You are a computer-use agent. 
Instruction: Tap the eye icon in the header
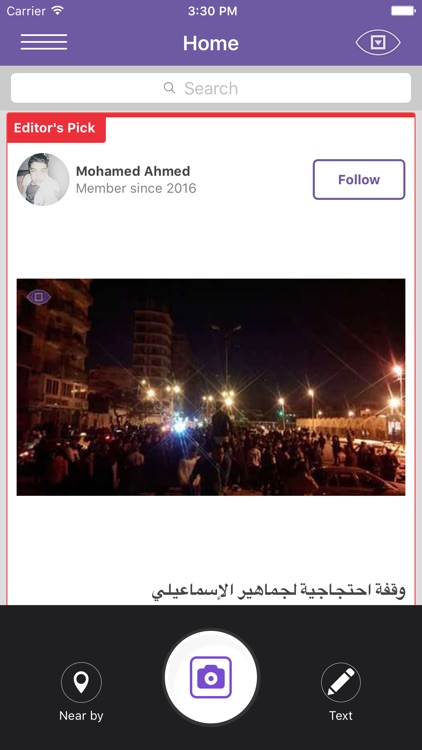pyautogui.click(x=378, y=43)
